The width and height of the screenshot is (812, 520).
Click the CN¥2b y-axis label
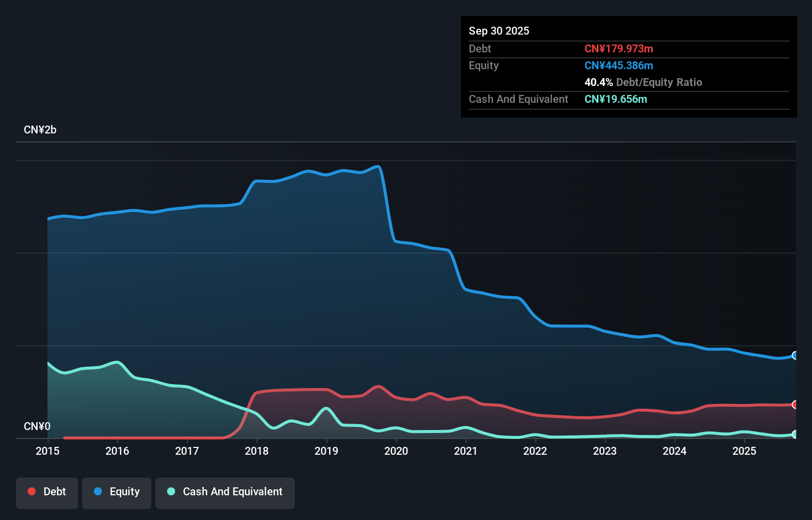tap(40, 130)
